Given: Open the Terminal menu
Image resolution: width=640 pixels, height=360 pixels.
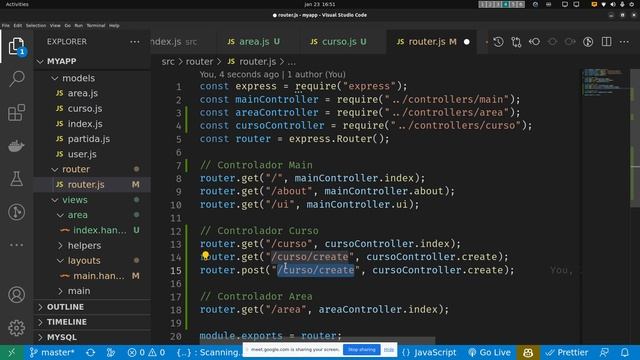Looking at the screenshot, I should pos(96,25).
